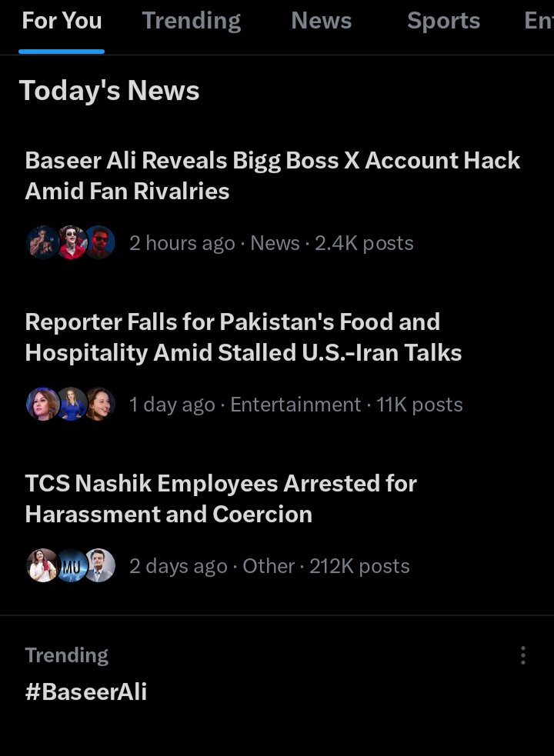This screenshot has height=756, width=554.
Task: Tap third avatar on Pakistan hospitality story
Action: (x=100, y=404)
